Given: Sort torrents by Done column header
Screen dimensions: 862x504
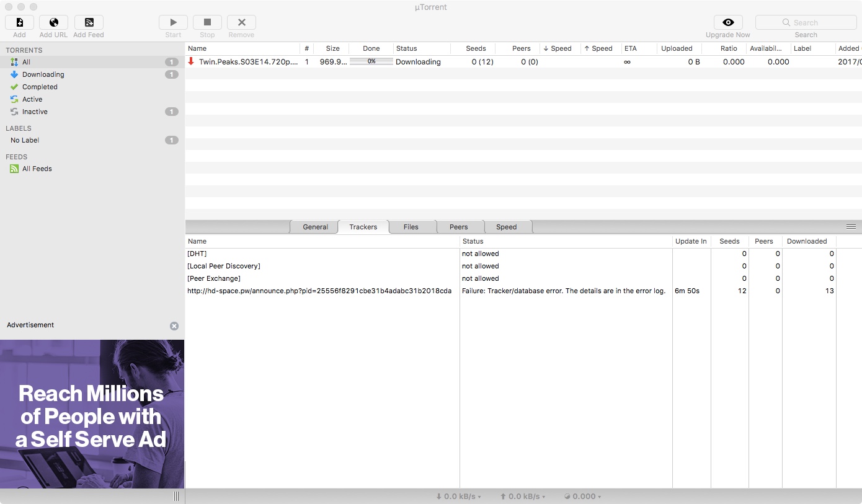Looking at the screenshot, I should [x=371, y=48].
